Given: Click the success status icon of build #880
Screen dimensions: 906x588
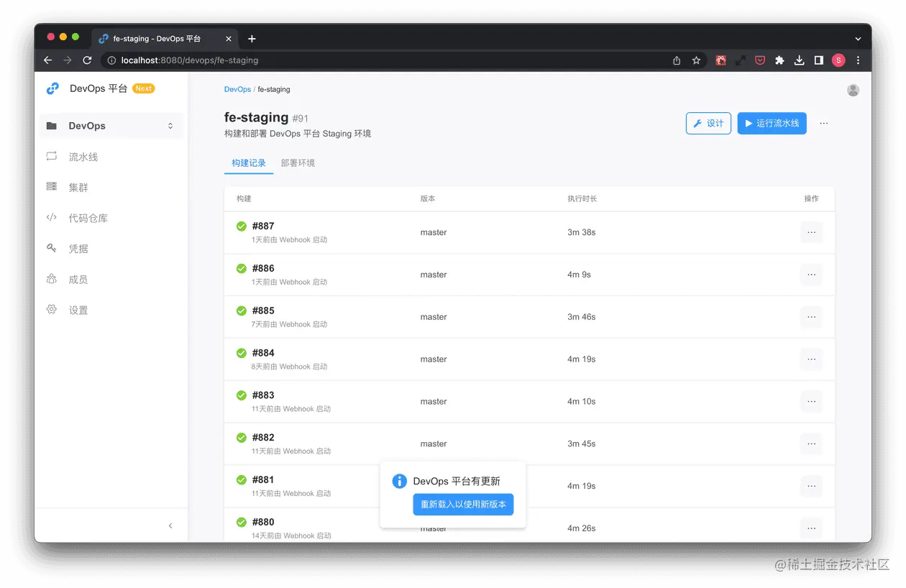Looking at the screenshot, I should pyautogui.click(x=242, y=523).
